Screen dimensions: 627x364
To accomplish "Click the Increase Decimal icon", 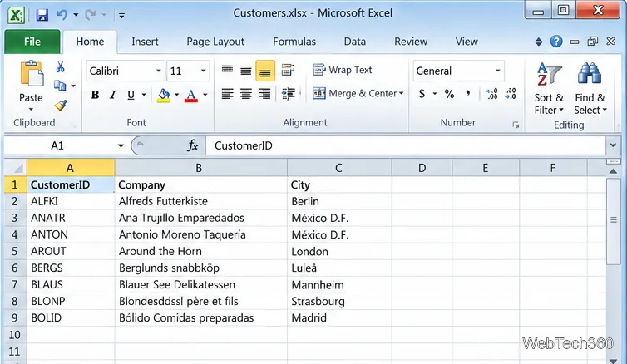I will click(491, 94).
